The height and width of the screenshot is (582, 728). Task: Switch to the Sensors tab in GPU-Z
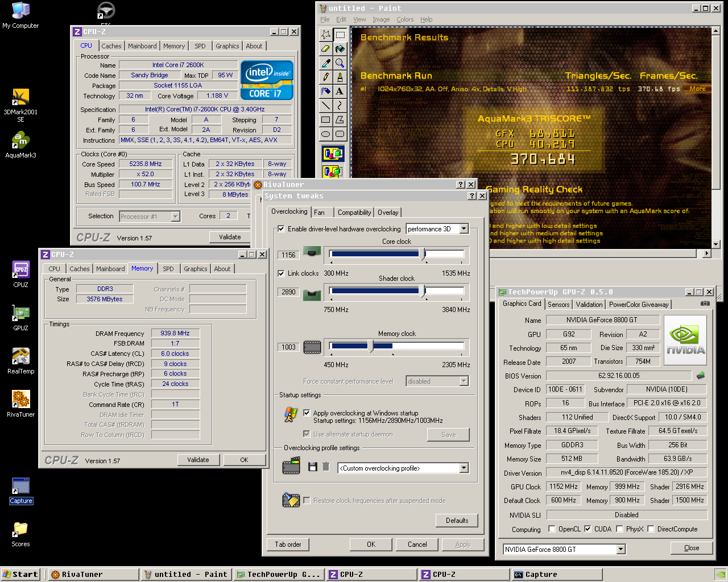(559, 305)
